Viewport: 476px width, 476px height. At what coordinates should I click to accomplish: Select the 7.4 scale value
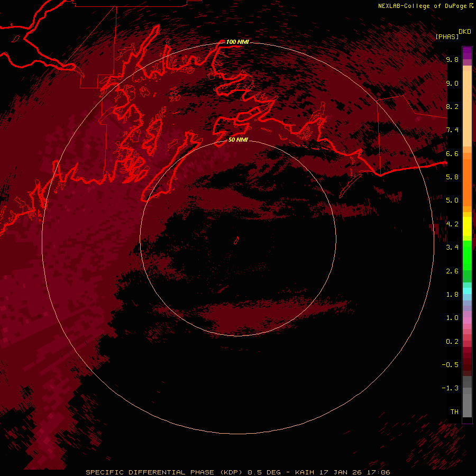click(452, 130)
